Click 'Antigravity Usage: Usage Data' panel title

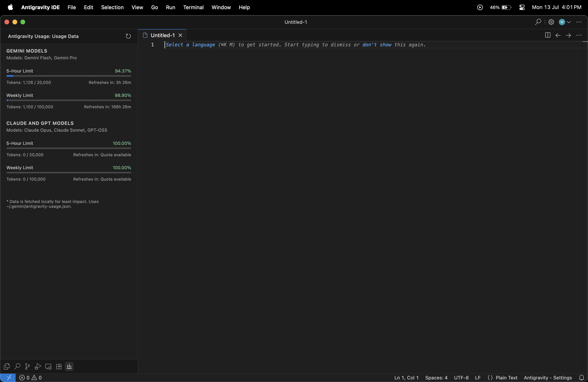pos(43,36)
